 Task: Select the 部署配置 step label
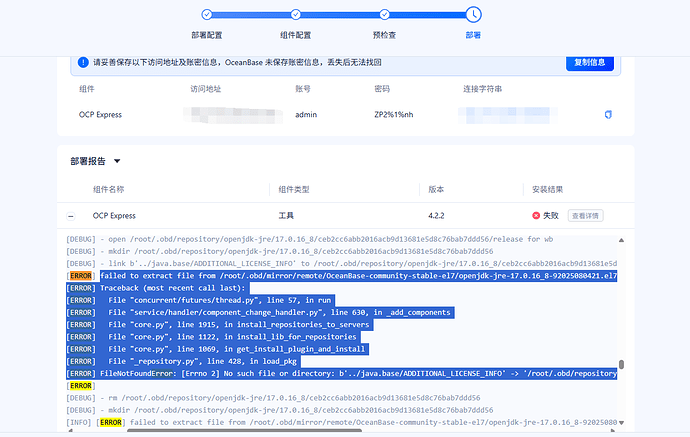(x=207, y=34)
